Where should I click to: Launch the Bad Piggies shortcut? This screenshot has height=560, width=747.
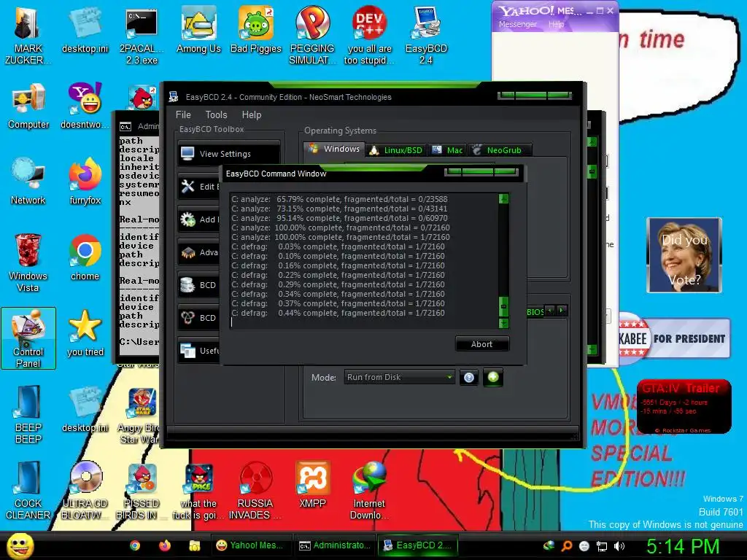click(256, 29)
